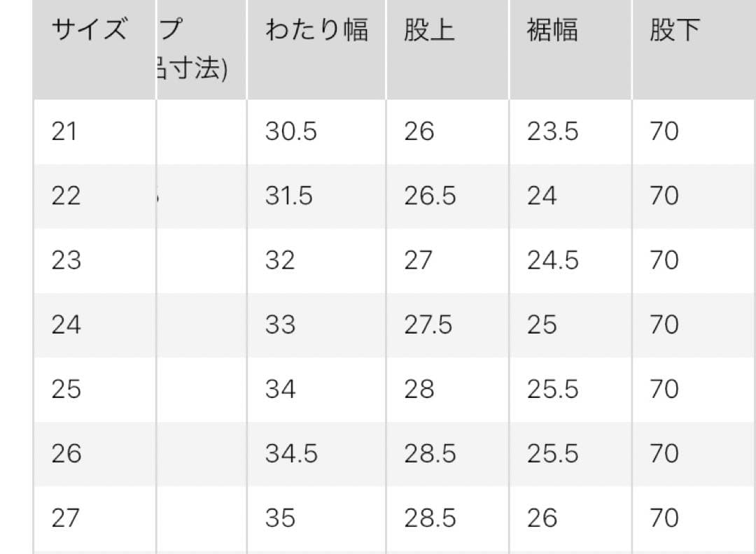Screen dimensions: 756x554
Task: Select the size 22 row label
Action: point(66,196)
